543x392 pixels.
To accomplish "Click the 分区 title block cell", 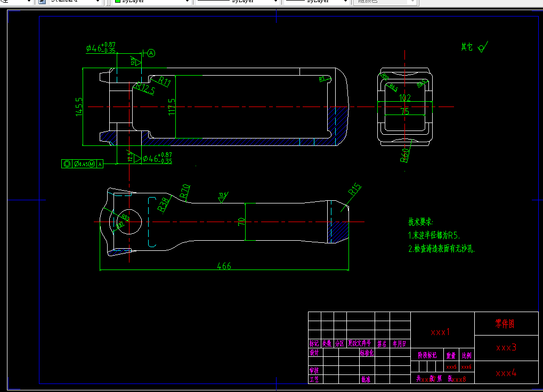I will click(x=340, y=343).
